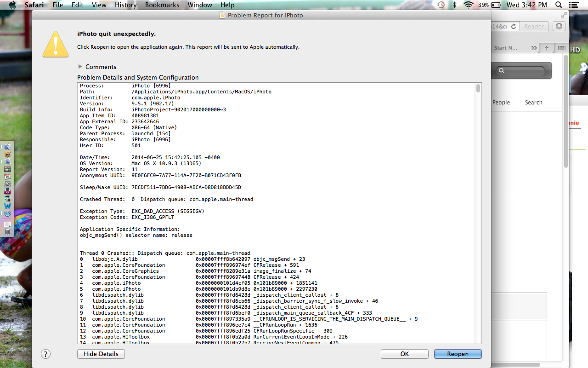Click Show All Tabs icon in Safari

point(561,48)
